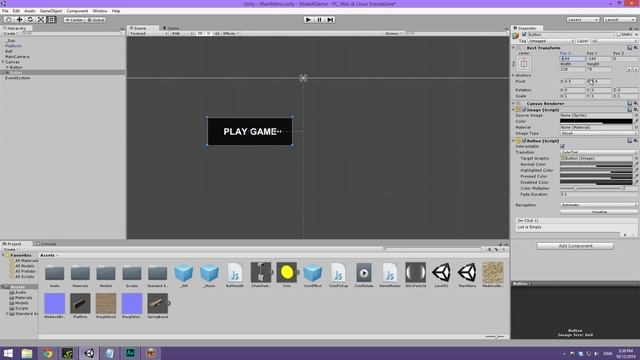The width and height of the screenshot is (640, 360).
Task: Select the BallHealth script asset
Action: 235,275
